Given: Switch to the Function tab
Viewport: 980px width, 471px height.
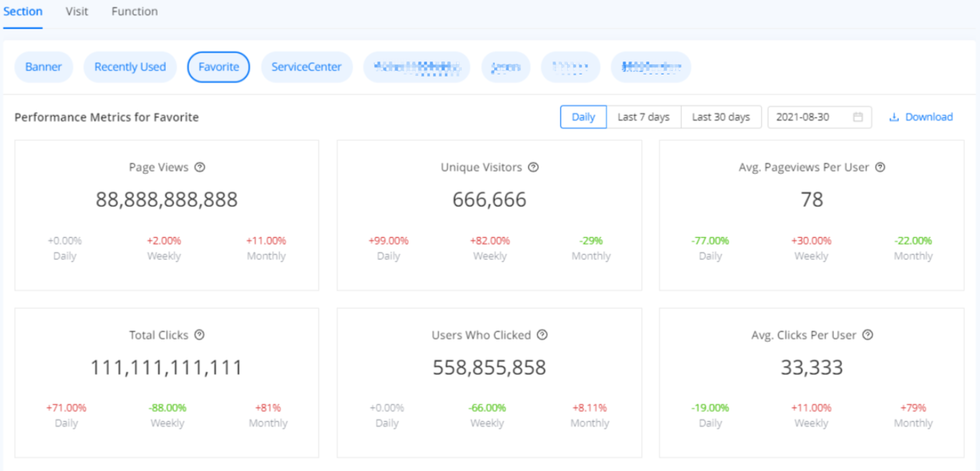Looking at the screenshot, I should click(x=134, y=12).
